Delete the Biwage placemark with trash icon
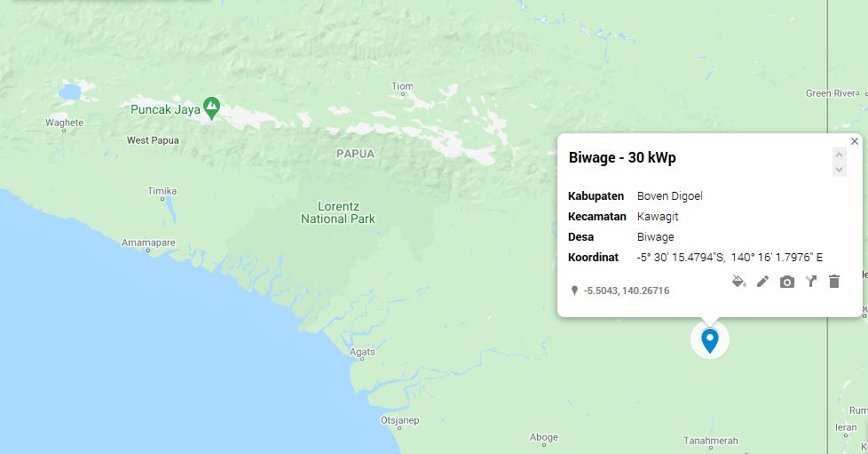This screenshot has height=454, width=868. (x=834, y=282)
